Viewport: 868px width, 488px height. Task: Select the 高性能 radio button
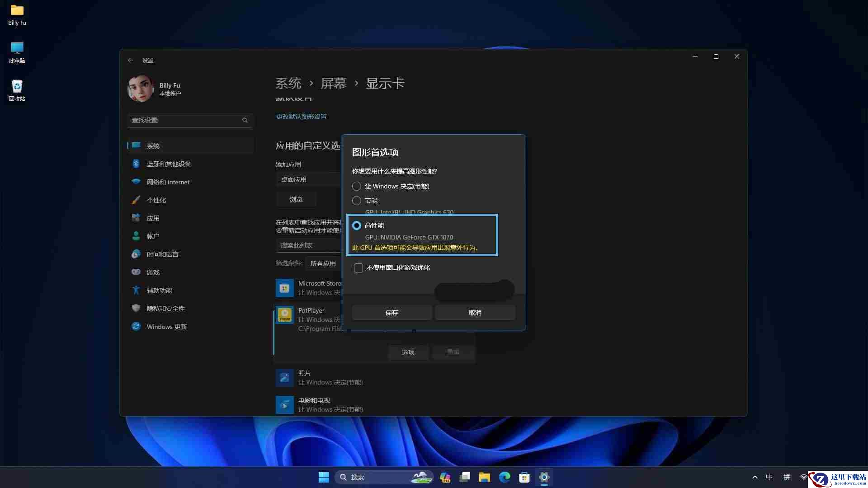click(x=357, y=225)
